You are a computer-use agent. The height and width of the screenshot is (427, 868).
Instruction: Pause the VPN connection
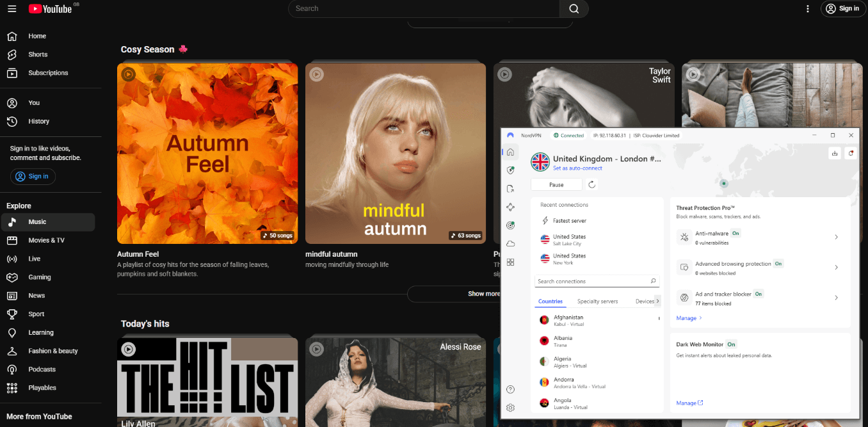[x=556, y=184]
